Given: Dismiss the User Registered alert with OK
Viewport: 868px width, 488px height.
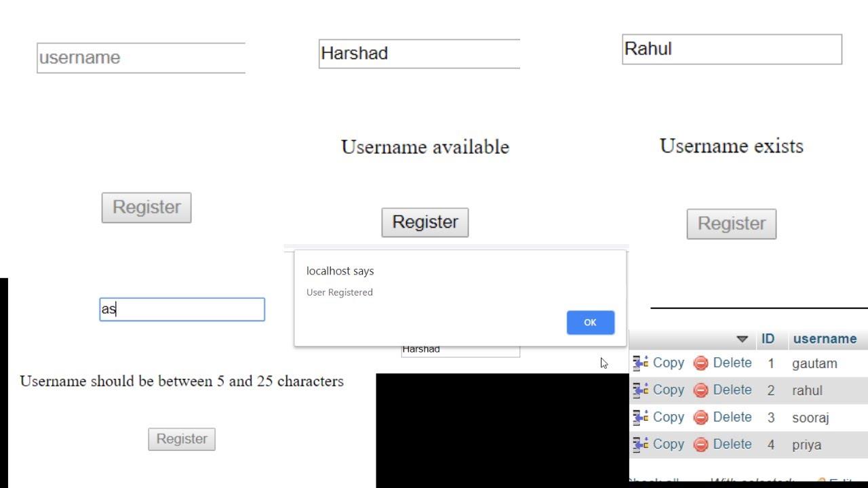Looking at the screenshot, I should point(590,323).
